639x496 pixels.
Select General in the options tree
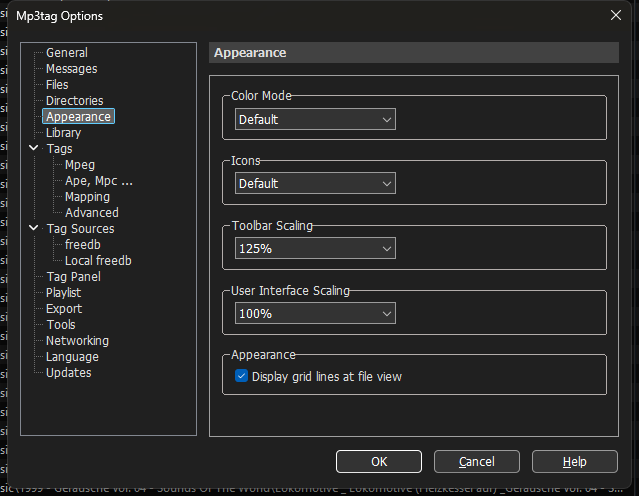tap(67, 53)
